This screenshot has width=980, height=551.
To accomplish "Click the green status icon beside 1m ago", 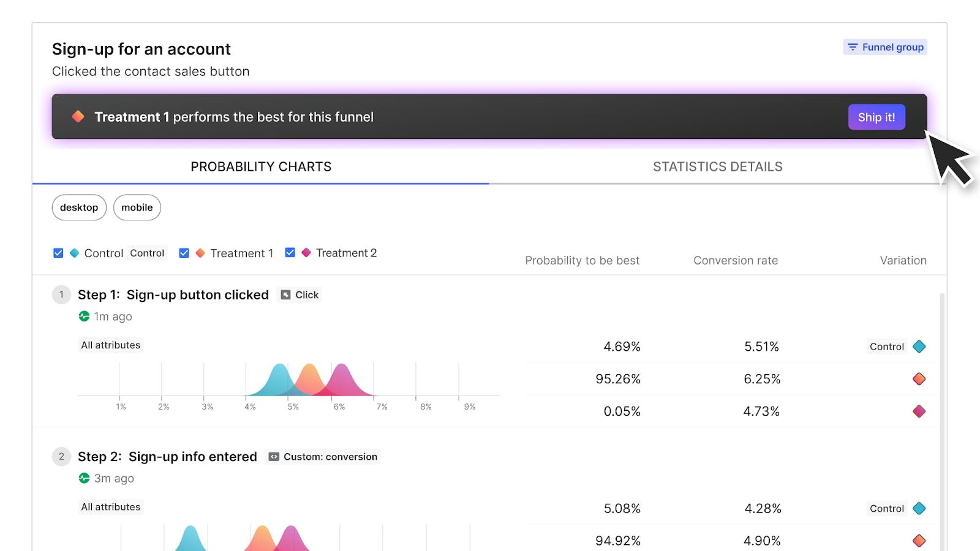I will click(85, 317).
